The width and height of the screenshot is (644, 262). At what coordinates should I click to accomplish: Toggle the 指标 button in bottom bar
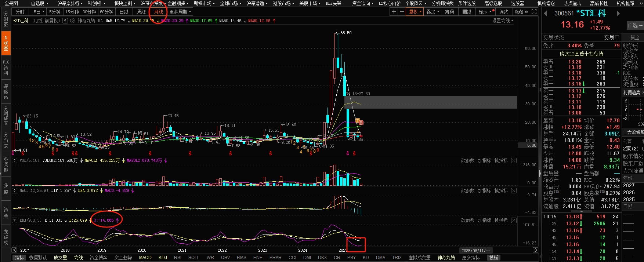pyautogui.click(x=19, y=258)
